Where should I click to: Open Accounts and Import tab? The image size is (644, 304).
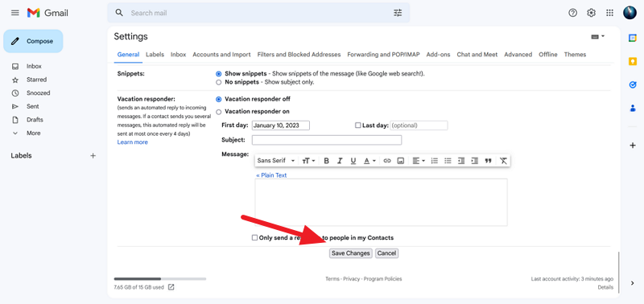[221, 55]
